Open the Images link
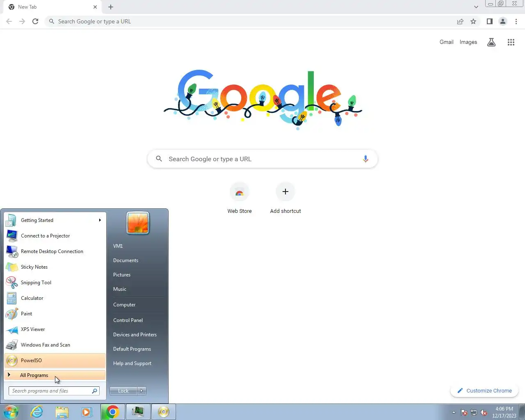The height and width of the screenshot is (420, 525). pyautogui.click(x=468, y=42)
